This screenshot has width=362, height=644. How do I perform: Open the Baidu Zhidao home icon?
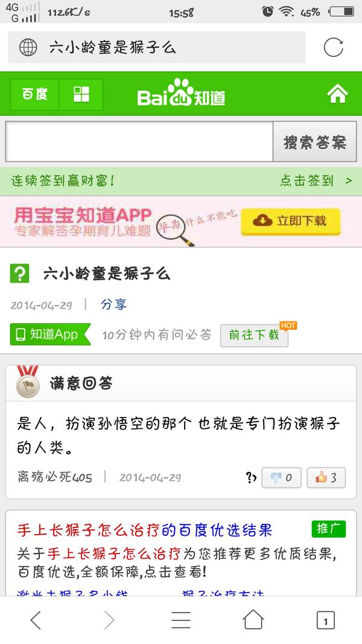(337, 94)
